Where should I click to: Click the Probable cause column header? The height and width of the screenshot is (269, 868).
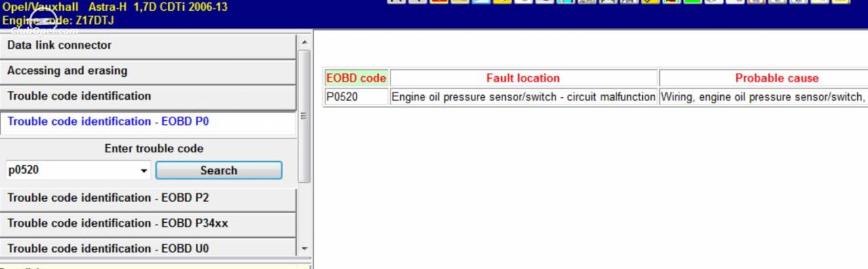click(x=764, y=78)
